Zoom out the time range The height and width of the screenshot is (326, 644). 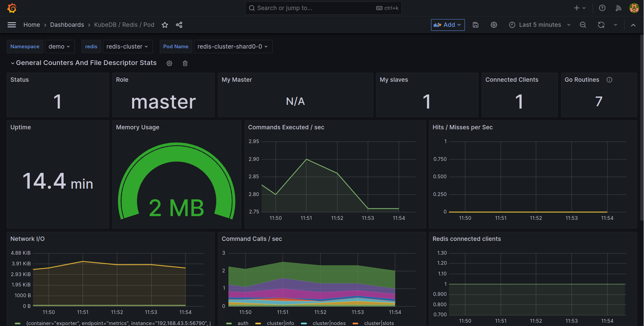click(x=583, y=25)
